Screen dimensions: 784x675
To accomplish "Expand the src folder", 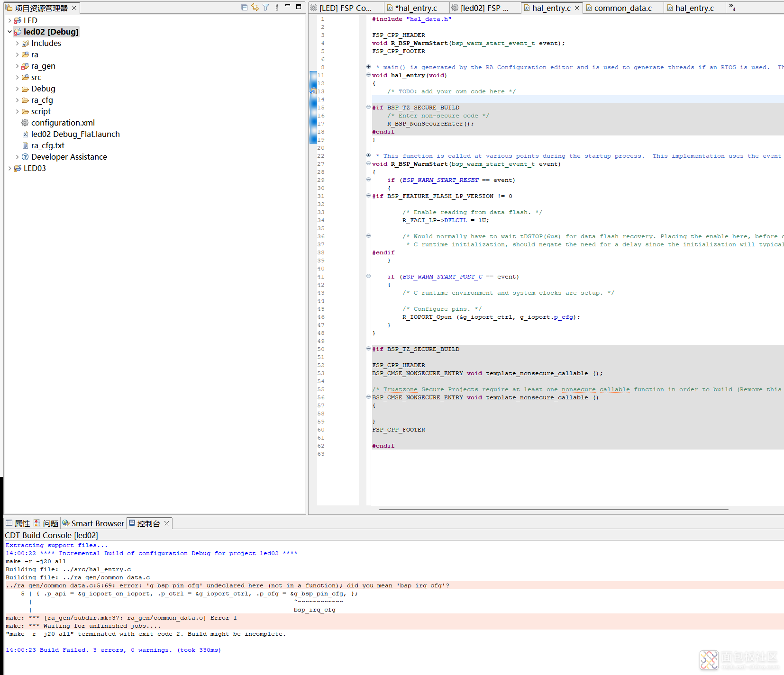I will 17,77.
